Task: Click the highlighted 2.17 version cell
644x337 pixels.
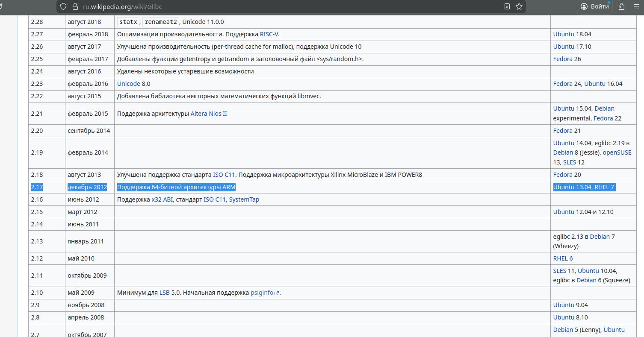Action: 37,187
